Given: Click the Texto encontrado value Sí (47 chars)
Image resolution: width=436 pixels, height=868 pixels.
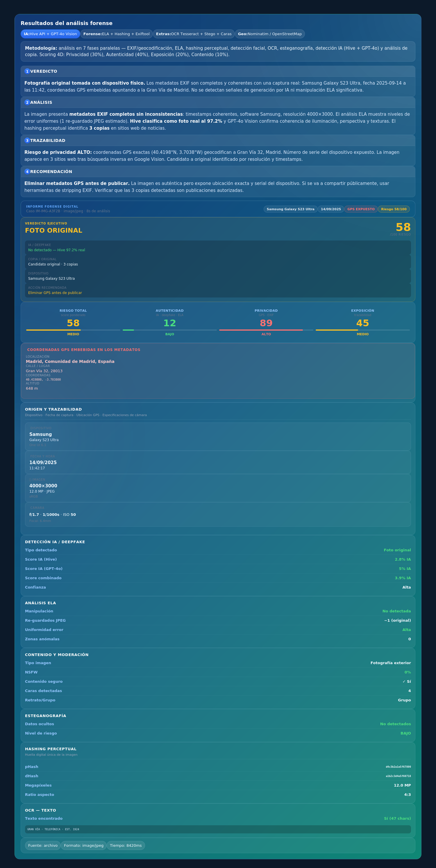Looking at the screenshot, I should click(x=397, y=819).
